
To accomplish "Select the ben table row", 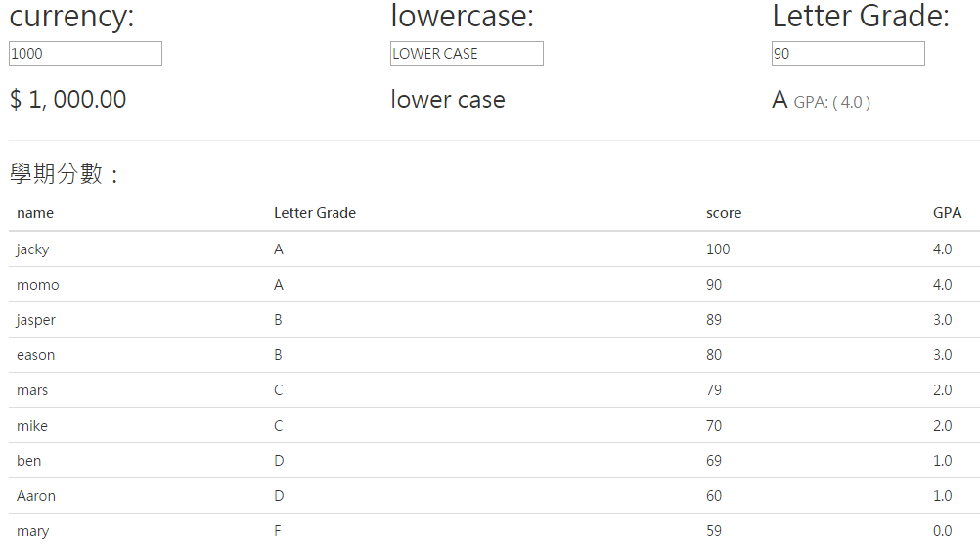I will click(x=494, y=461).
